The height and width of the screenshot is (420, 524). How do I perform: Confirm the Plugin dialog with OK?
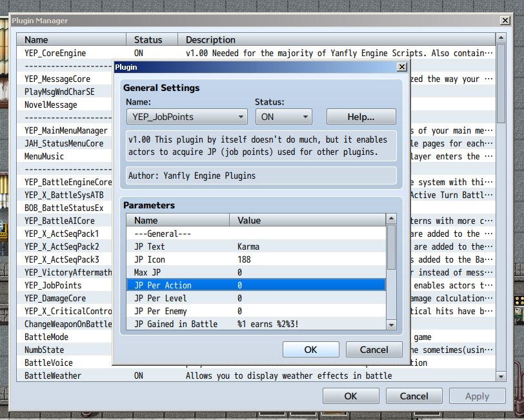(x=311, y=350)
